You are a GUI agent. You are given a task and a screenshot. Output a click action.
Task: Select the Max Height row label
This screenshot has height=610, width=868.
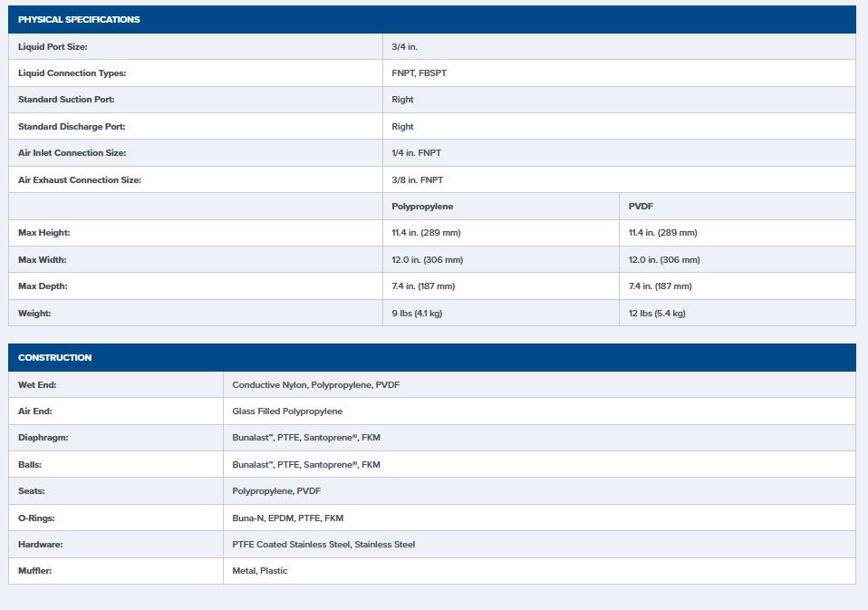coord(43,233)
